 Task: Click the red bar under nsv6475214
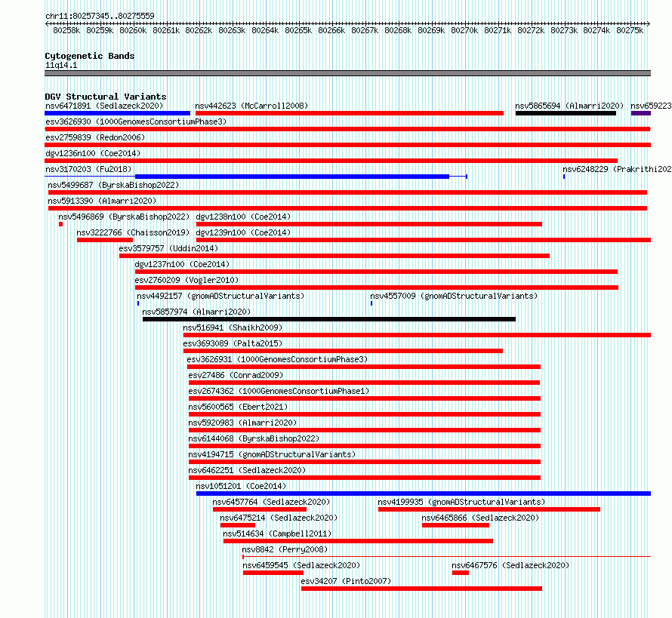pyautogui.click(x=238, y=525)
